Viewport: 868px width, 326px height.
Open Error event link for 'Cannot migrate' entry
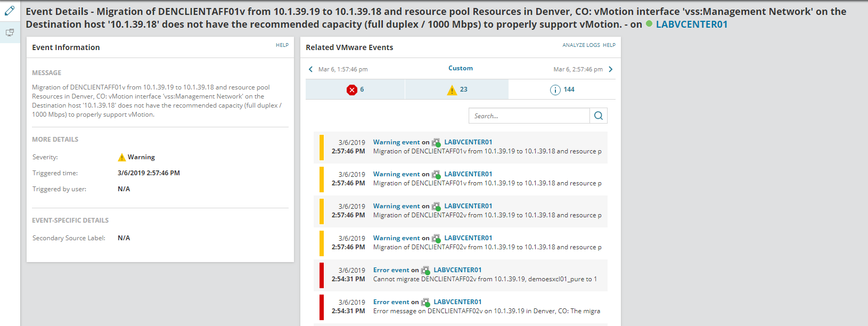pos(391,270)
